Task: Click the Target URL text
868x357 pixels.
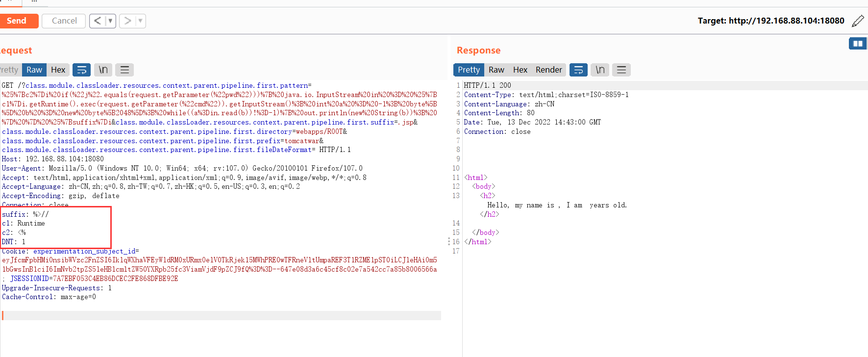Action: (771, 21)
